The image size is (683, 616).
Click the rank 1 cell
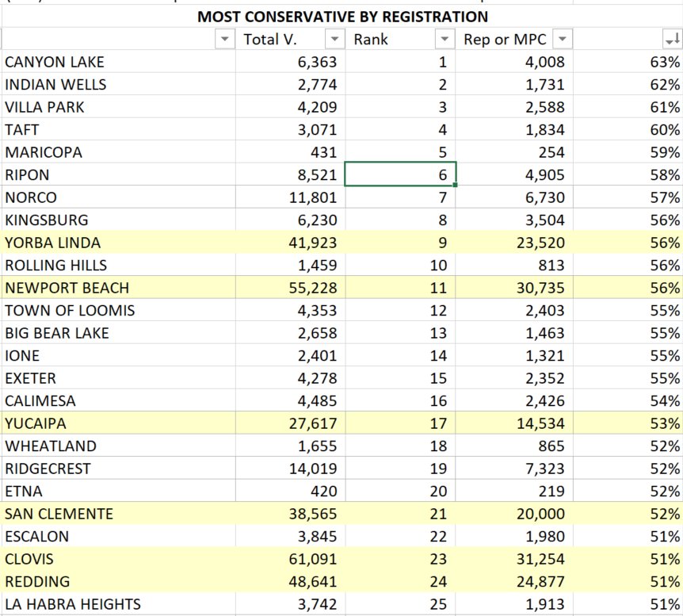pyautogui.click(x=400, y=62)
